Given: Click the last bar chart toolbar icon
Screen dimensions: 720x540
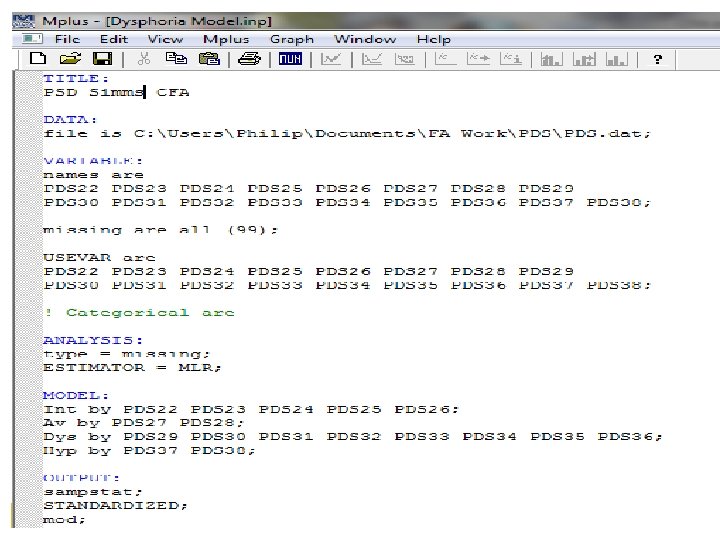Looking at the screenshot, I should click(x=617, y=59).
